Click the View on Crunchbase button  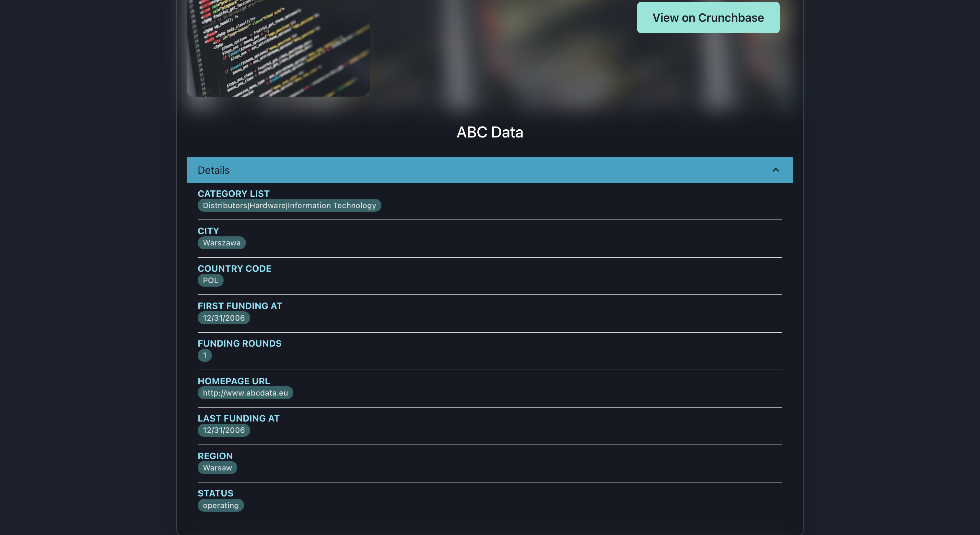click(x=707, y=18)
